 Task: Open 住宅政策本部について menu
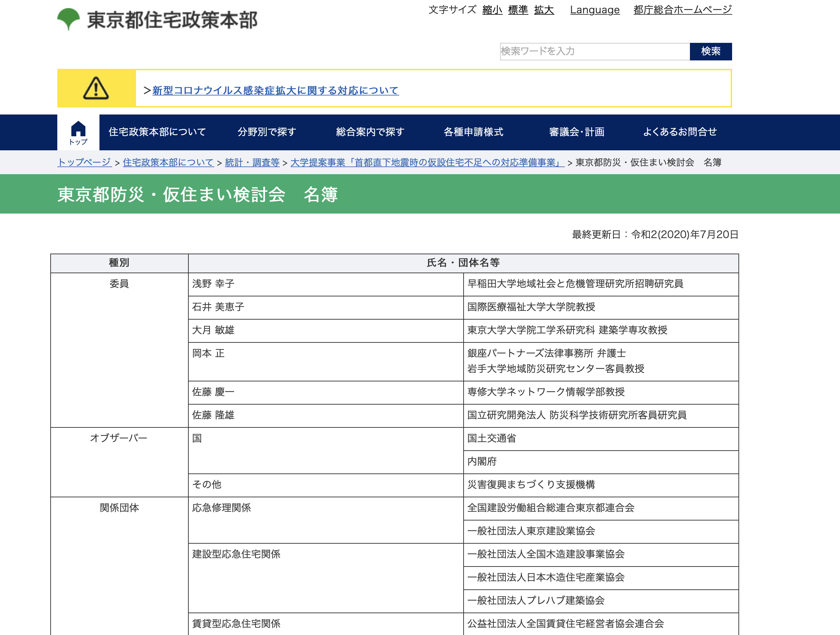click(157, 132)
